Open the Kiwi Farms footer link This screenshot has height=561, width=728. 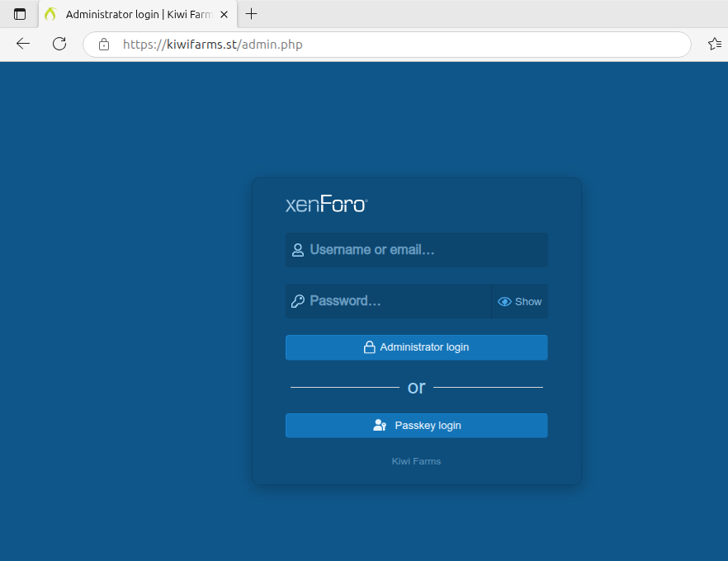[416, 461]
